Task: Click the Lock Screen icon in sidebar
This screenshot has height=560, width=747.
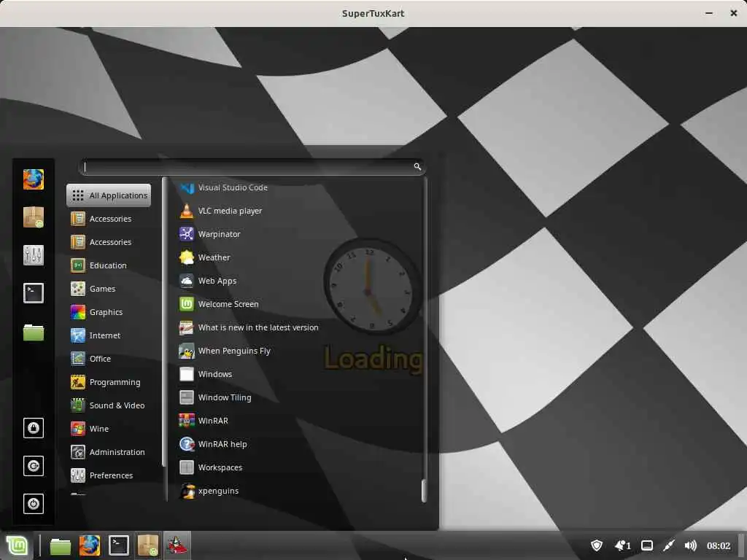Action: (34, 427)
